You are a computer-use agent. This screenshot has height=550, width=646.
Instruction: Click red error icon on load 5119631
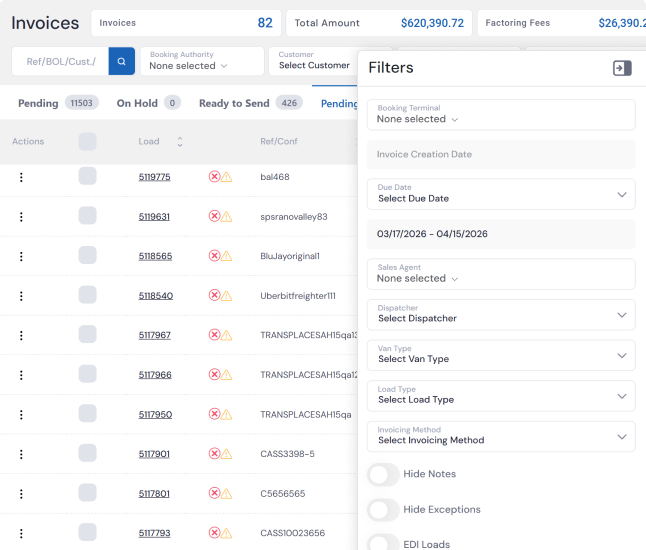pos(214,216)
